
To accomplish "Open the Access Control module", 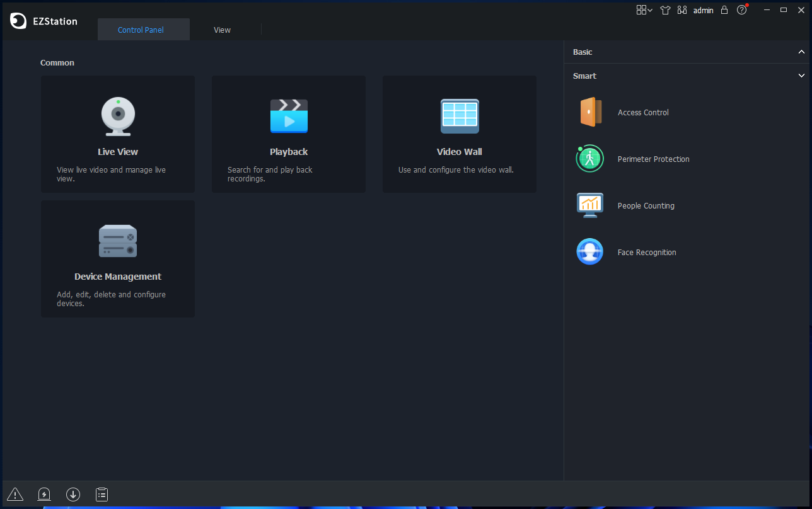I will tap(643, 112).
